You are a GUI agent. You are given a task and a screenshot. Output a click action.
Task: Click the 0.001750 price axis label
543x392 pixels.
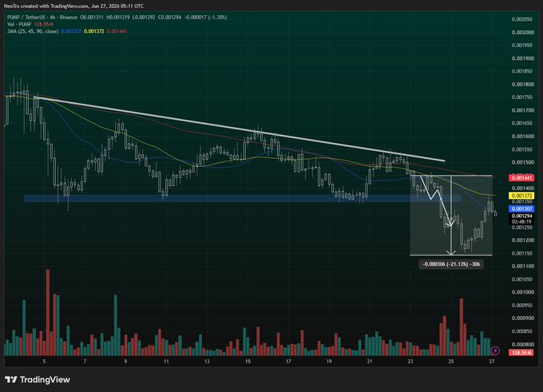click(522, 97)
